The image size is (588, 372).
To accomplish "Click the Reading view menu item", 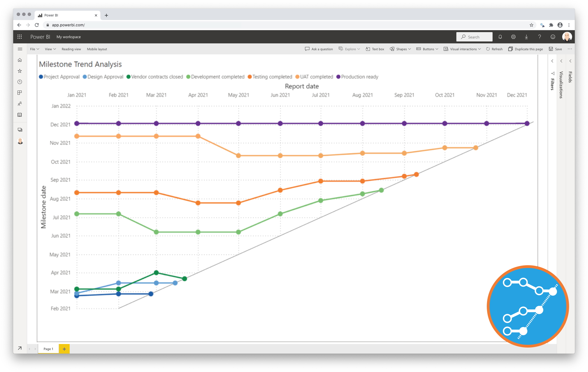I will pos(71,49).
